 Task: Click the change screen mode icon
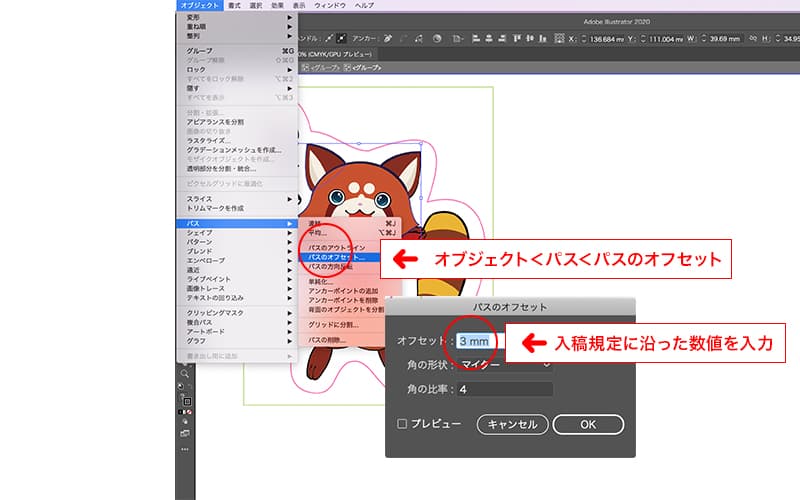click(185, 433)
